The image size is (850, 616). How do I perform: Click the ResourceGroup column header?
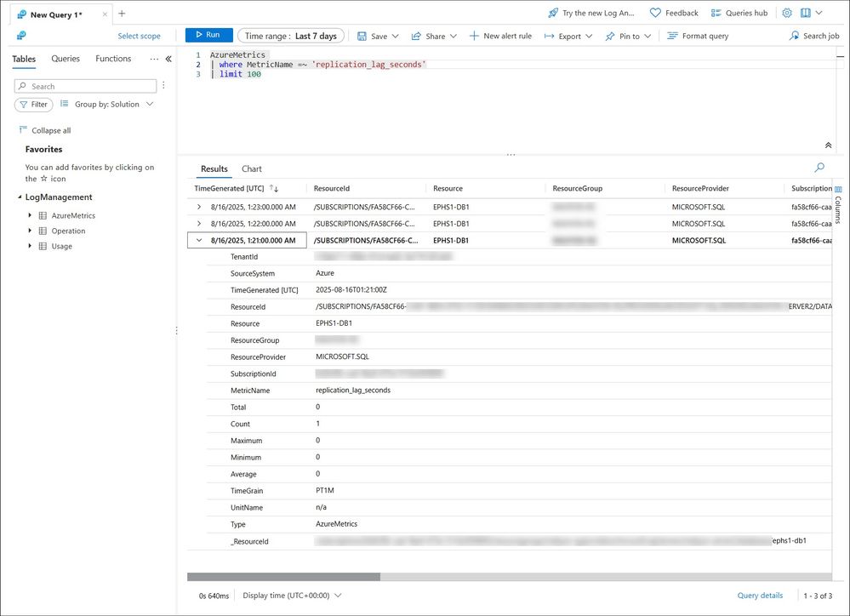point(578,188)
